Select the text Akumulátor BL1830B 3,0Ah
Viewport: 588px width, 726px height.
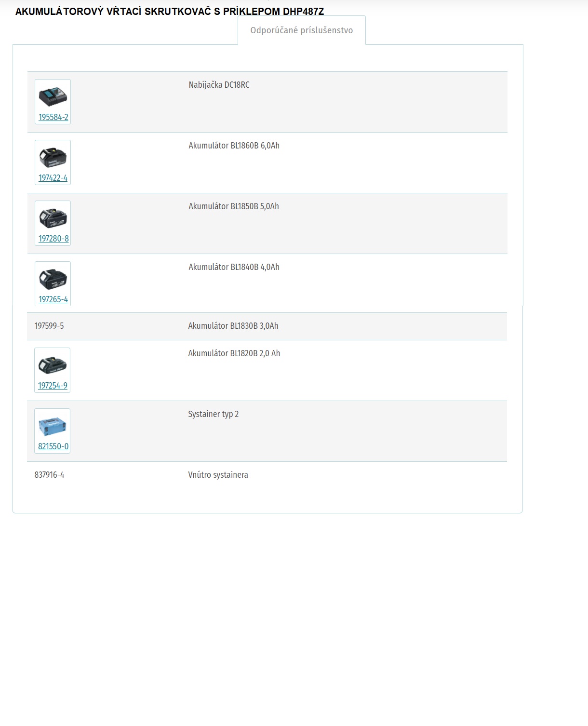pos(233,326)
